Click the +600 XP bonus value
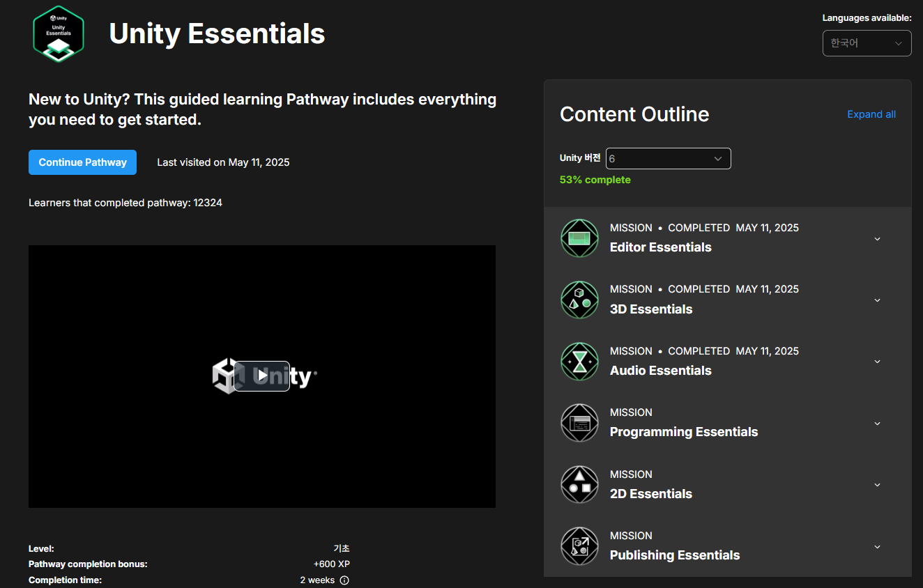This screenshot has height=588, width=923. tap(331, 564)
